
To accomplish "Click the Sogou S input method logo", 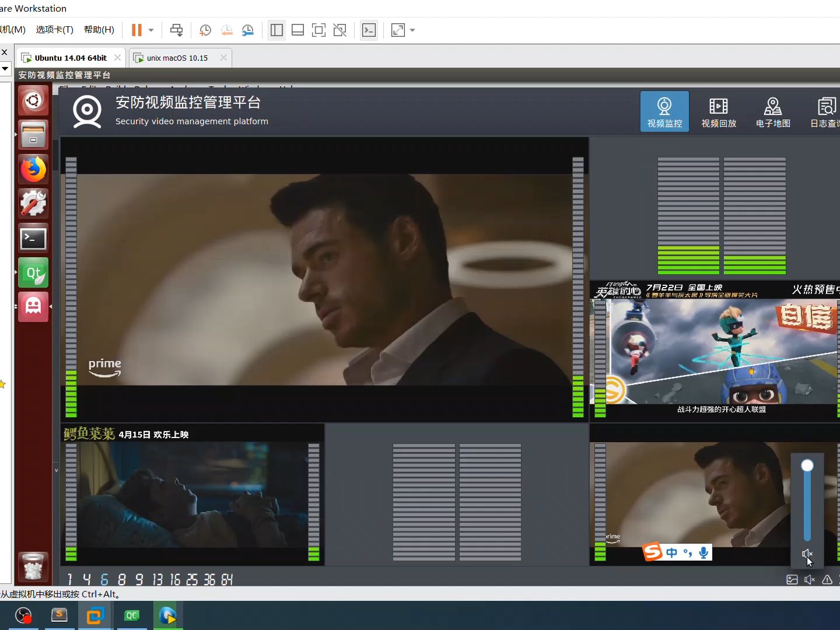I will pos(653,552).
